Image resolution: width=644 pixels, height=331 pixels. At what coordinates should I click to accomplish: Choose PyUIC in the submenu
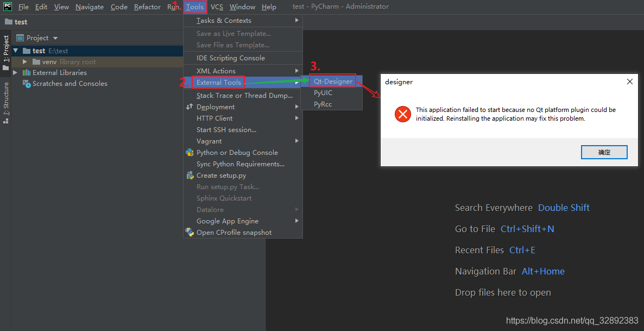323,93
